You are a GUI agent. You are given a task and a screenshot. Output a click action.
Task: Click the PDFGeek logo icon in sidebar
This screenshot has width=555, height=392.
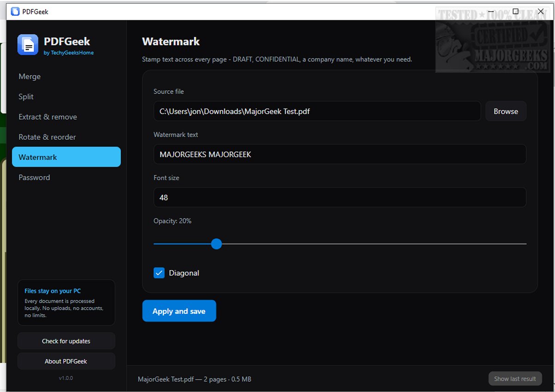(x=28, y=45)
